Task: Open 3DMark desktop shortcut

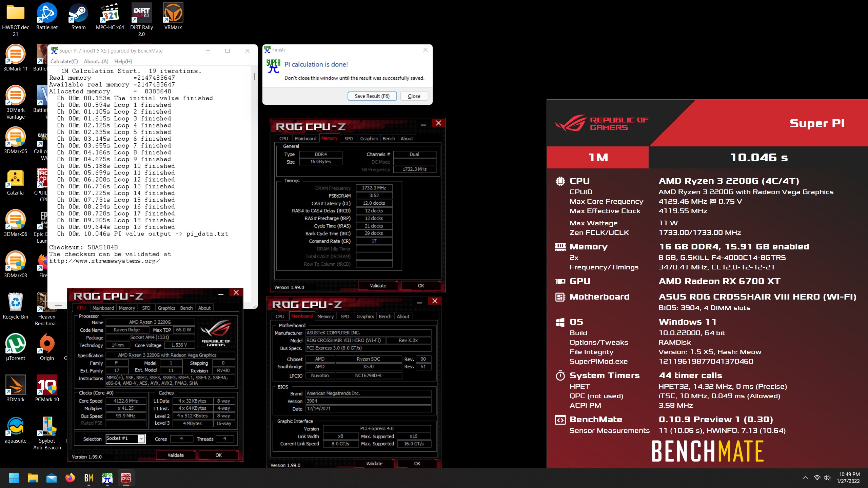Action: (16, 389)
